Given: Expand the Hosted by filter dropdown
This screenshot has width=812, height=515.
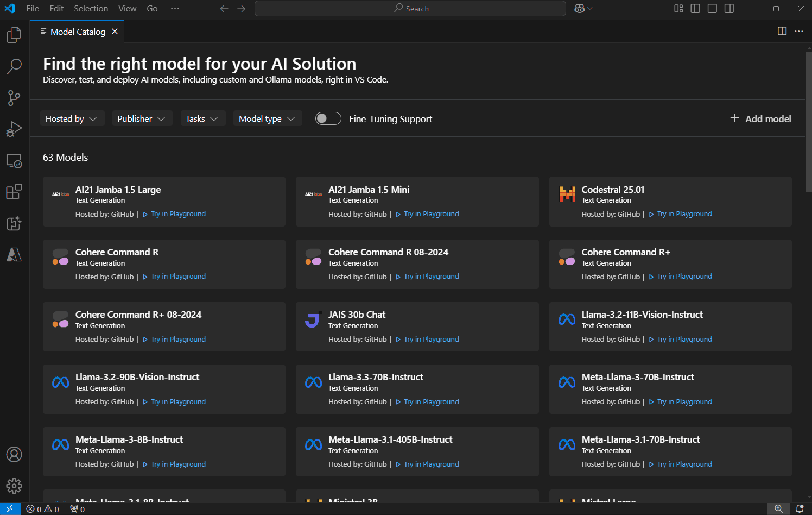Looking at the screenshot, I should 72,118.
